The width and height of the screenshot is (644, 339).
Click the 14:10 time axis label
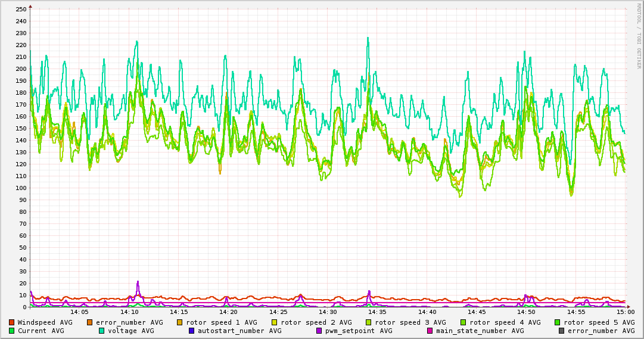pos(129,312)
